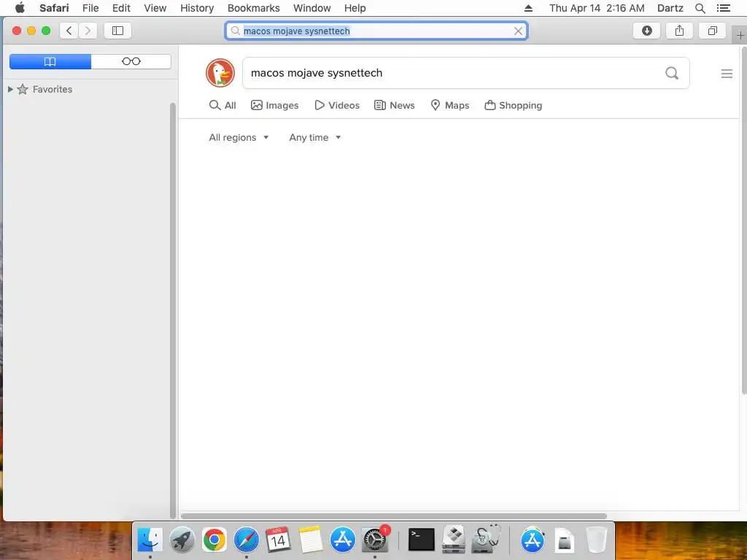Switch to Videos results tab
Viewport: 747px width, 560px height.
coord(337,105)
